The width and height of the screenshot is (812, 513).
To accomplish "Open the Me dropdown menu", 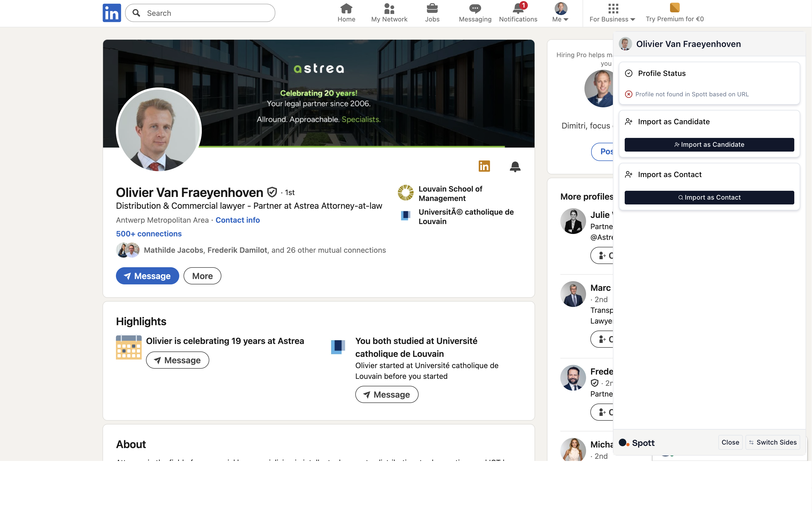I will pos(561,13).
